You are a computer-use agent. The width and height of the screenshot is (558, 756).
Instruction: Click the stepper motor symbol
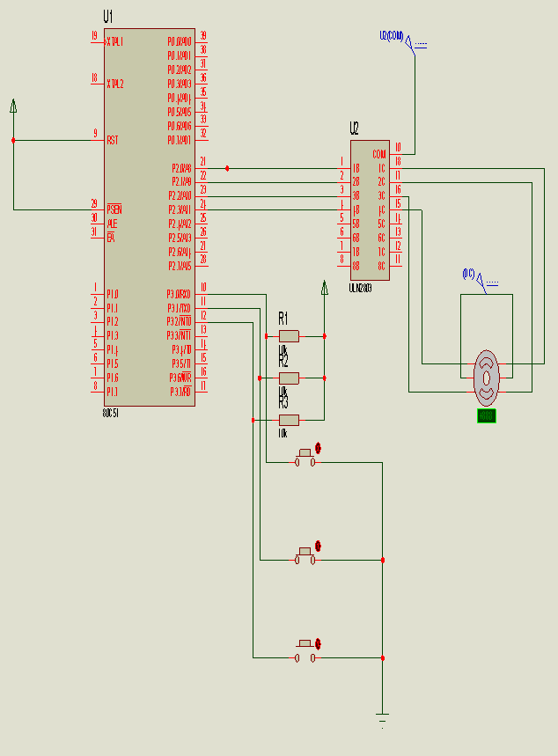click(x=487, y=378)
